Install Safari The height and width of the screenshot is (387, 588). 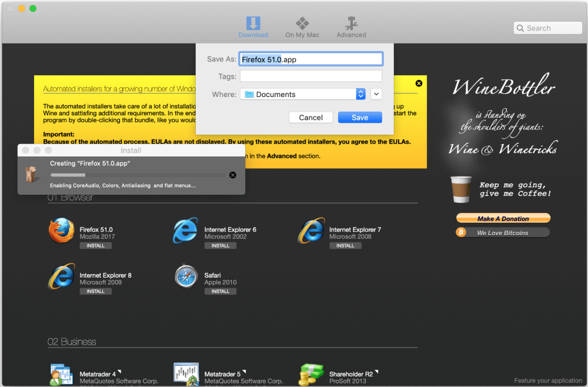220,291
